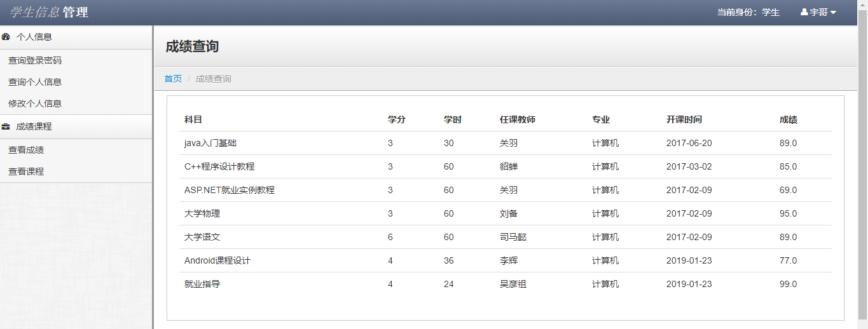Collapse the 个人信息 sidebar section

[76, 37]
